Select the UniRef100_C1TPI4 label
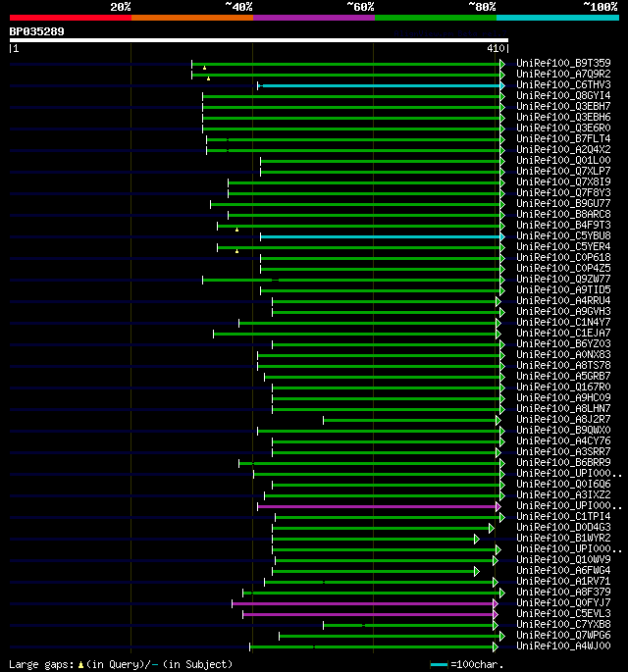The height and width of the screenshot is (672, 628). coord(563,516)
